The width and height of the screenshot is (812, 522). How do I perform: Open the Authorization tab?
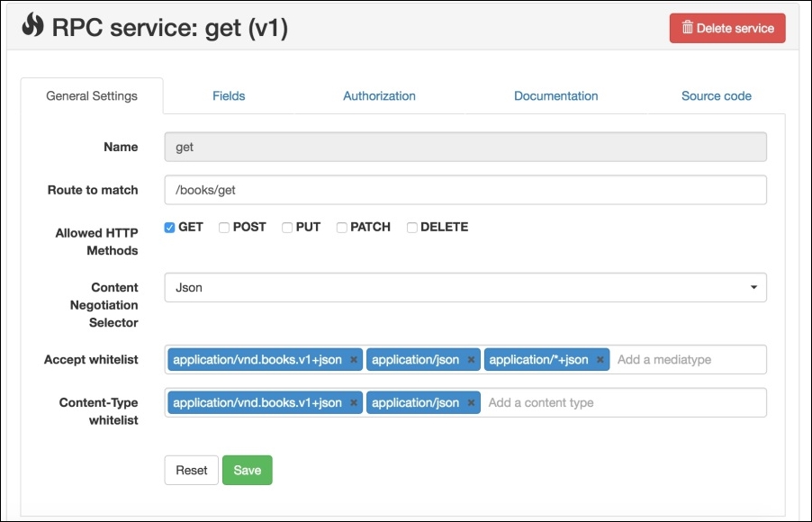point(379,95)
